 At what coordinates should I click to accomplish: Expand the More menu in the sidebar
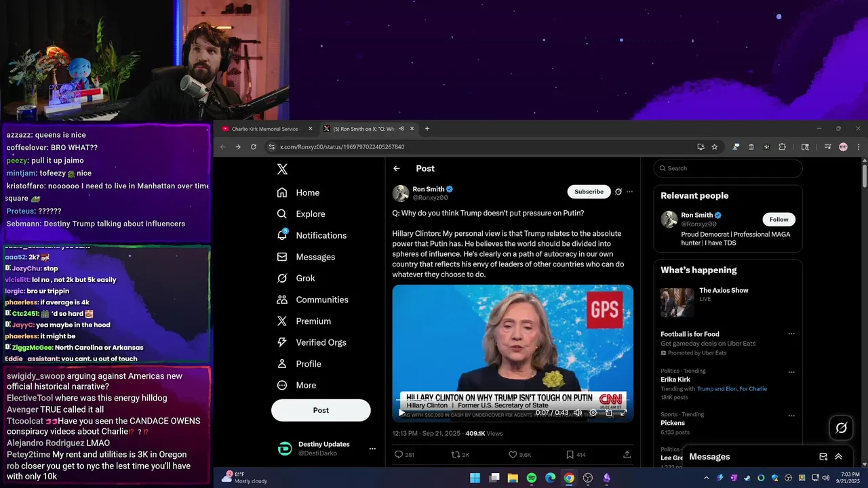[296, 385]
